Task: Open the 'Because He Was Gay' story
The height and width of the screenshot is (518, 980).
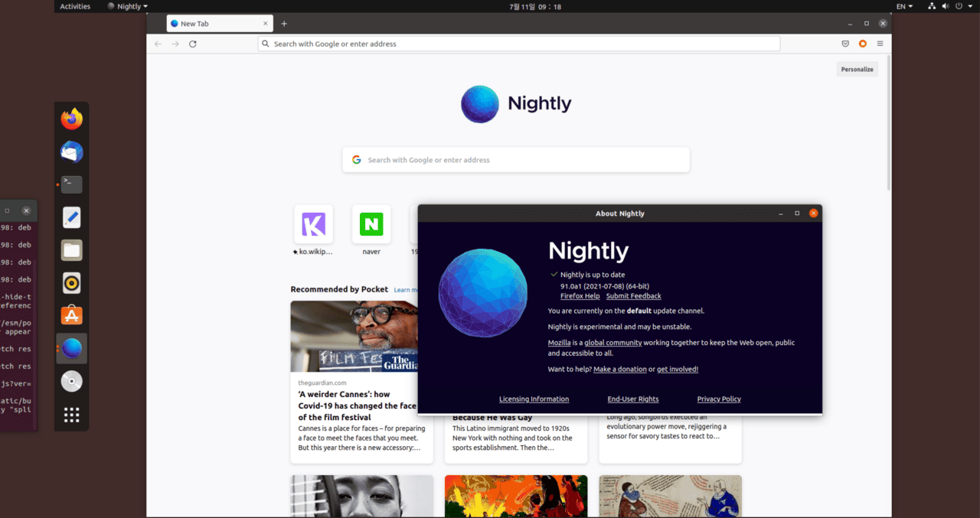Action: (491, 418)
